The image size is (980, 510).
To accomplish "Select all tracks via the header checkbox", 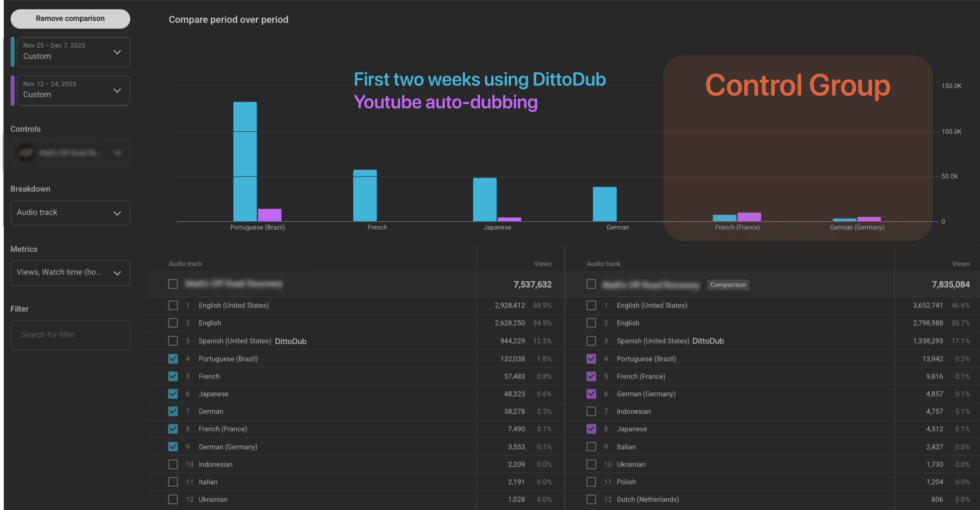I will pos(173,284).
